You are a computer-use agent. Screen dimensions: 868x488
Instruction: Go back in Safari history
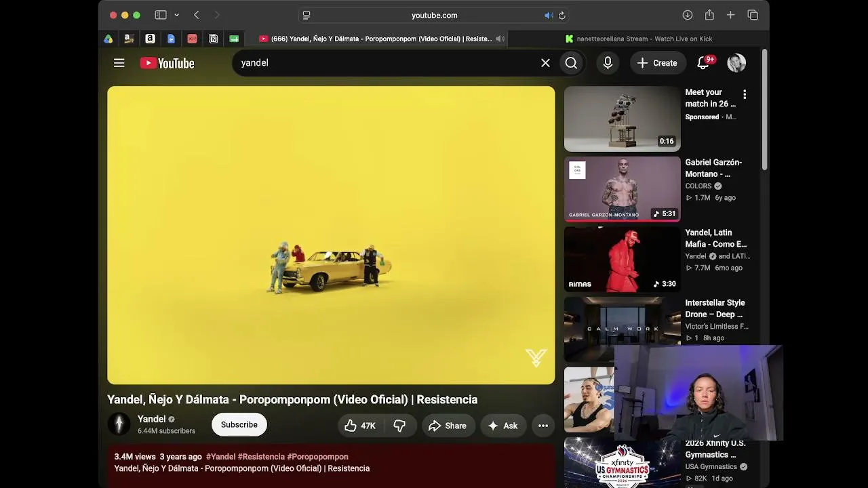coord(197,15)
